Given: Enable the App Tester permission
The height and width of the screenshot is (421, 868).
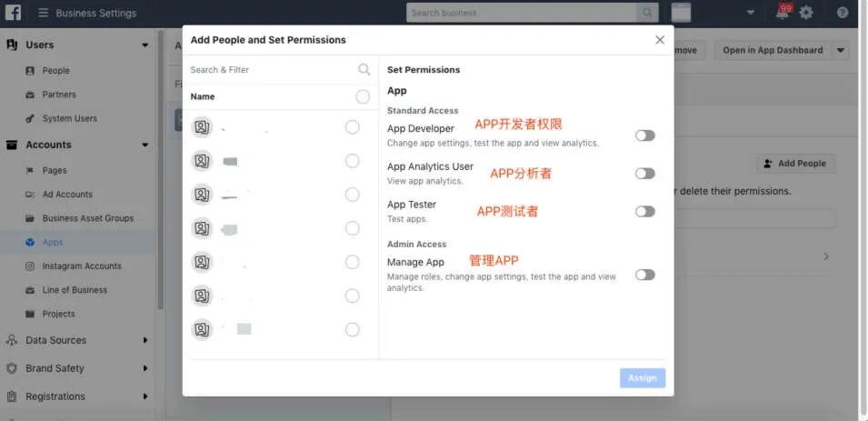Looking at the screenshot, I should (645, 212).
